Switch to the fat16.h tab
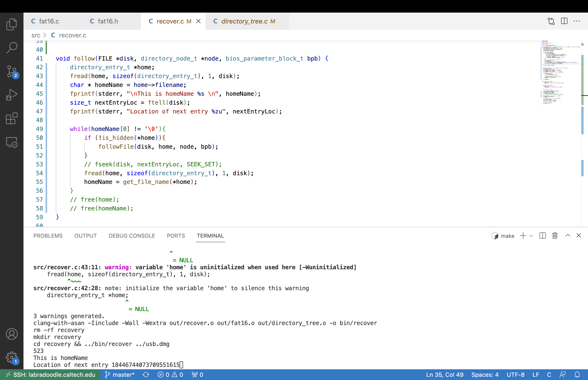 108,21
